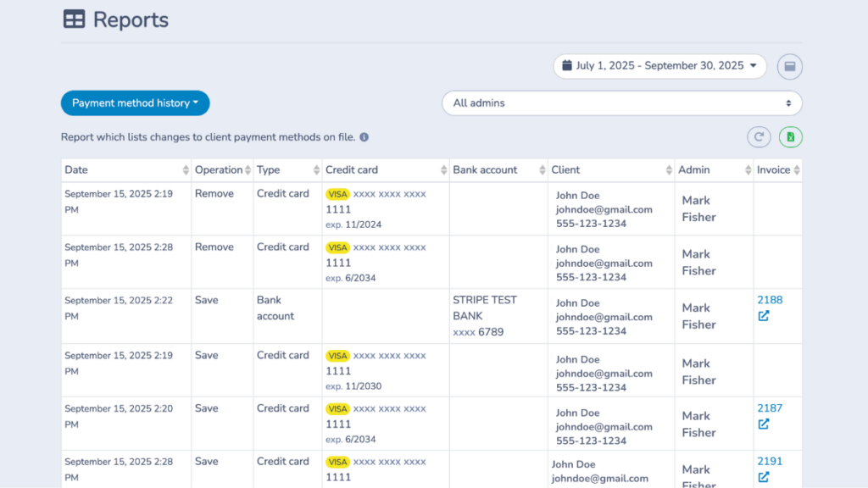Open the Payment method history report selector
The image size is (868, 488).
click(135, 103)
